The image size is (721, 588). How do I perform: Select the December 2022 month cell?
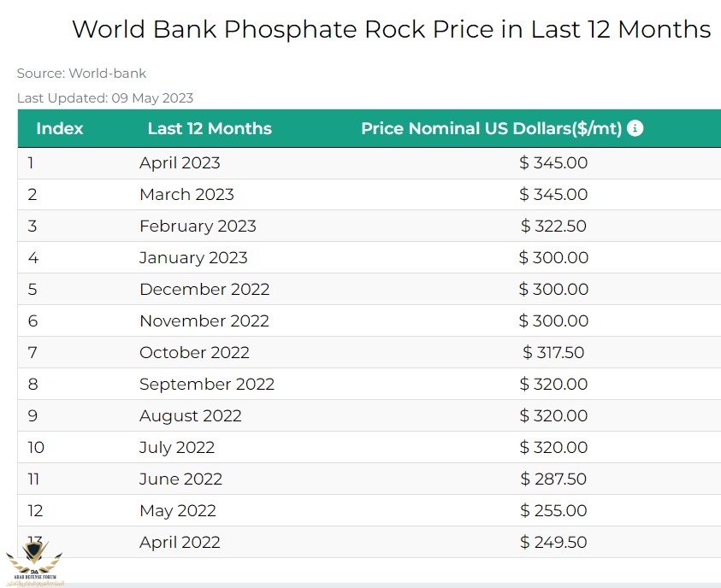204,290
